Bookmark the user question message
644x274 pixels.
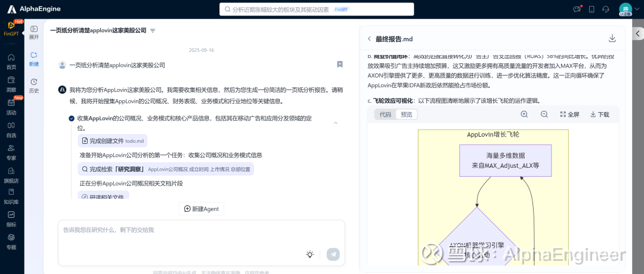point(340,64)
